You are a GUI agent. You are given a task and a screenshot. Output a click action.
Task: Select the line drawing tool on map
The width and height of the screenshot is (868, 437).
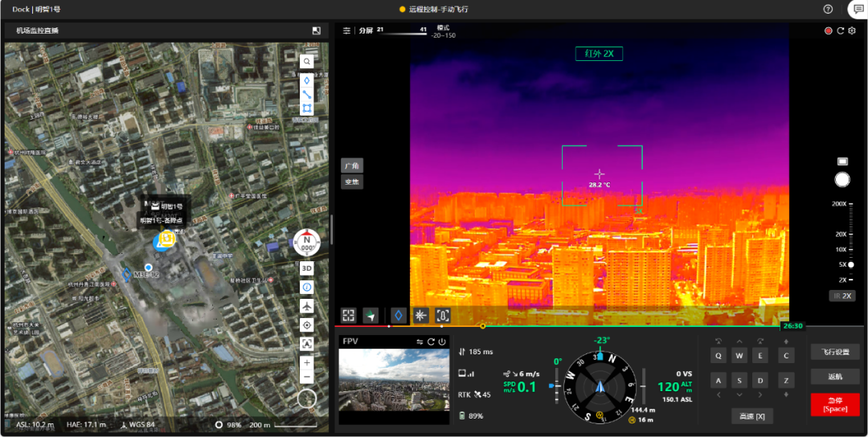(307, 95)
